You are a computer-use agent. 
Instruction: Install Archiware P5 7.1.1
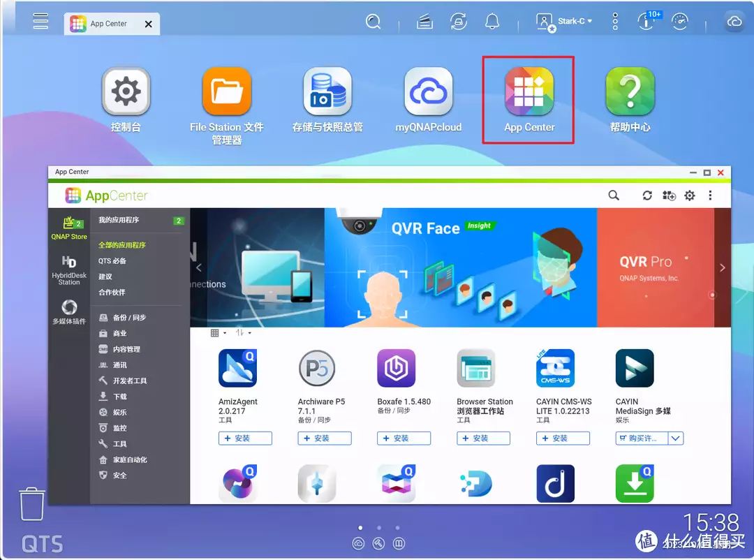click(325, 439)
